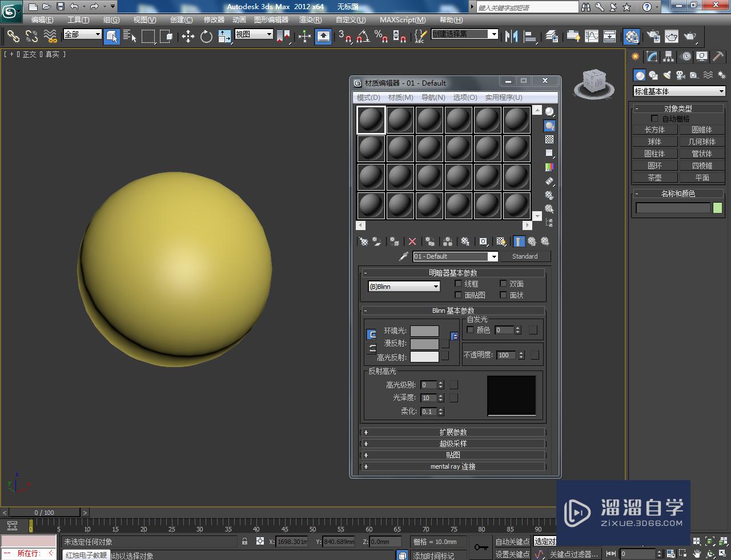Toggle 自动关键点 auto key button
731x560 pixels.
512,542
